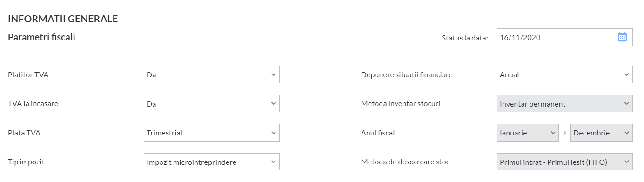
Task: Click the Status la data date field
Action: point(564,37)
